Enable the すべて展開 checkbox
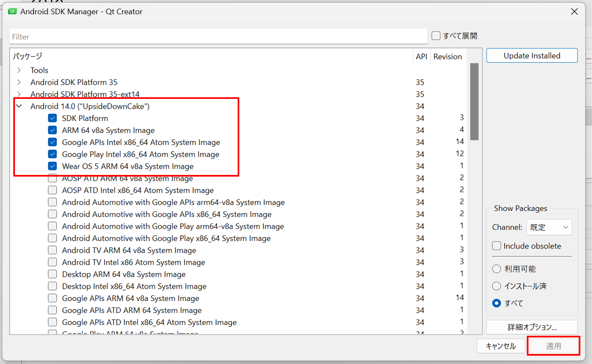Image resolution: width=592 pixels, height=364 pixels. click(x=436, y=36)
